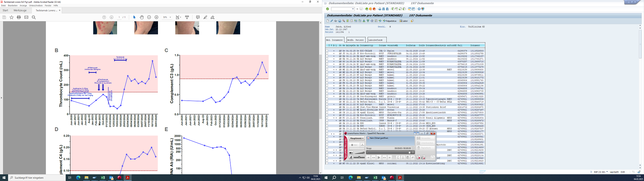Zoom out using the minus icon
Image resolution: width=644 pixels, height=181 pixels.
pyautogui.click(x=149, y=17)
